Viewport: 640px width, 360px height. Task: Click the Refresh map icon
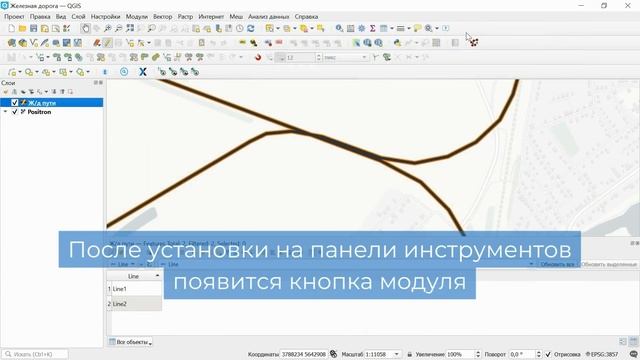tap(251, 28)
